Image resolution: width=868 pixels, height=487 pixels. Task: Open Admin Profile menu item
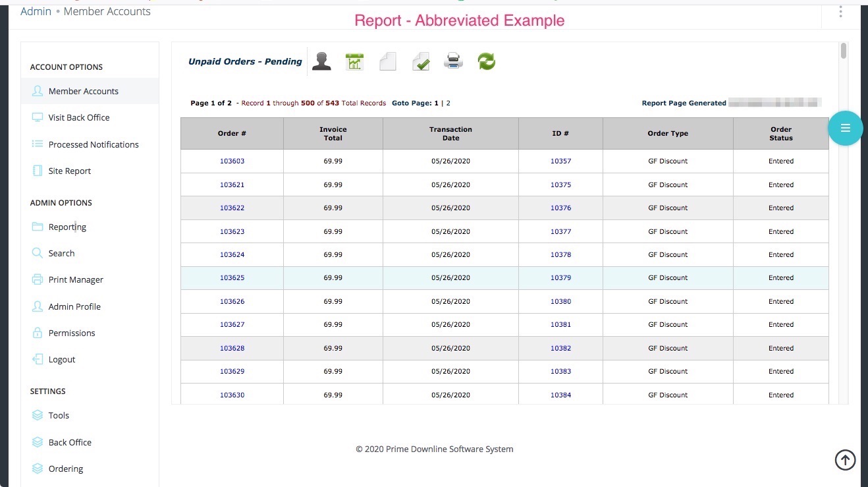(74, 306)
